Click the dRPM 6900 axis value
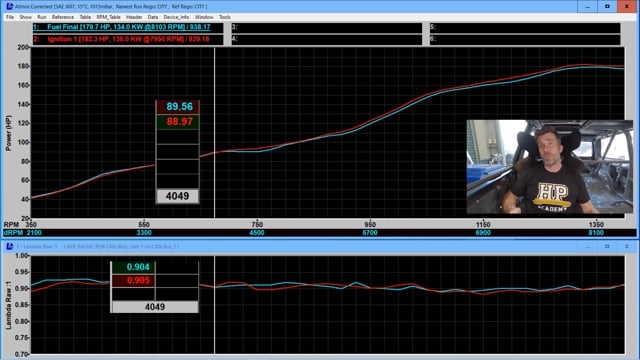The height and width of the screenshot is (360, 640). click(483, 233)
